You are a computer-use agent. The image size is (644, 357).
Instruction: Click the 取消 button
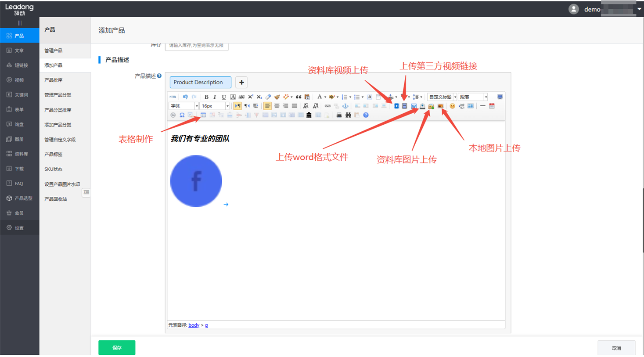[x=616, y=348]
